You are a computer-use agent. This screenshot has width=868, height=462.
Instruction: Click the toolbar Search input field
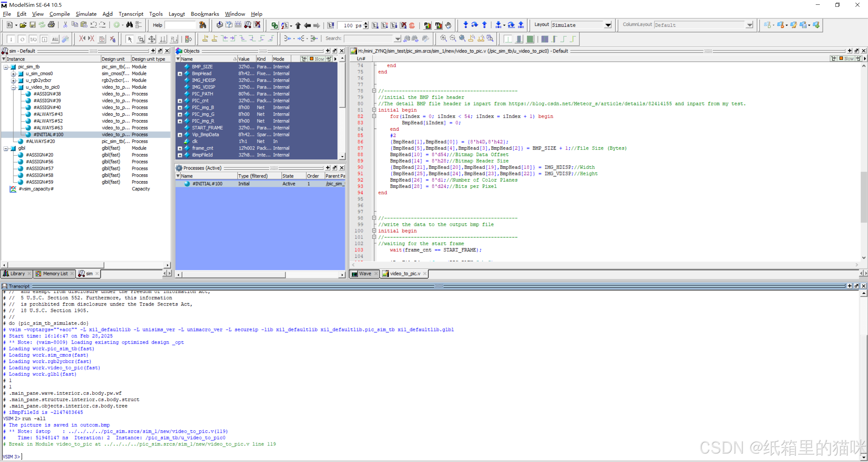(368, 39)
